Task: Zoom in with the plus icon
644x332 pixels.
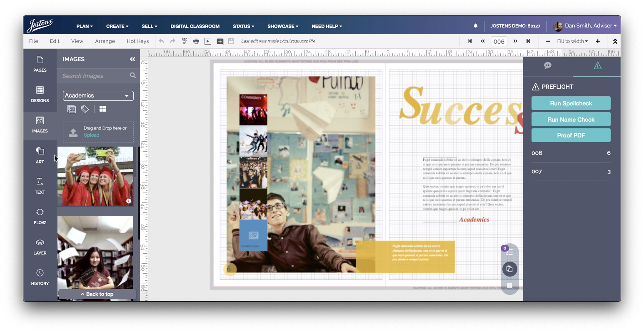Action: pyautogui.click(x=598, y=41)
